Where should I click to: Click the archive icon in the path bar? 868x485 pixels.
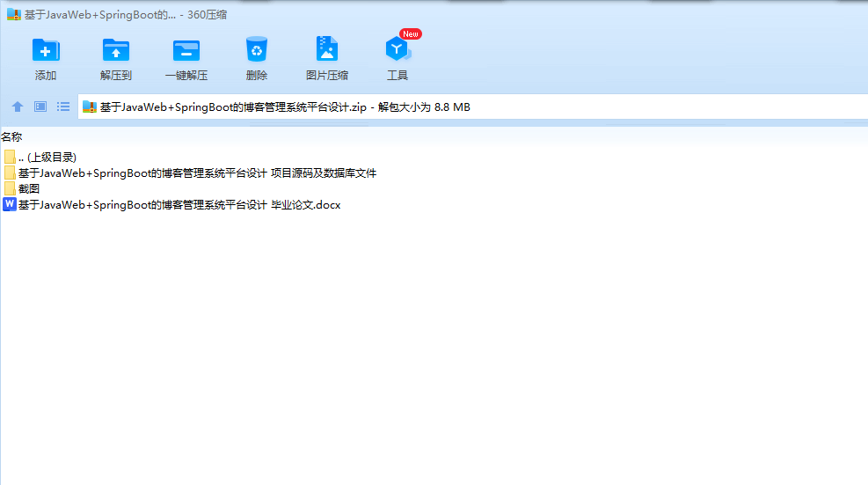[90, 107]
